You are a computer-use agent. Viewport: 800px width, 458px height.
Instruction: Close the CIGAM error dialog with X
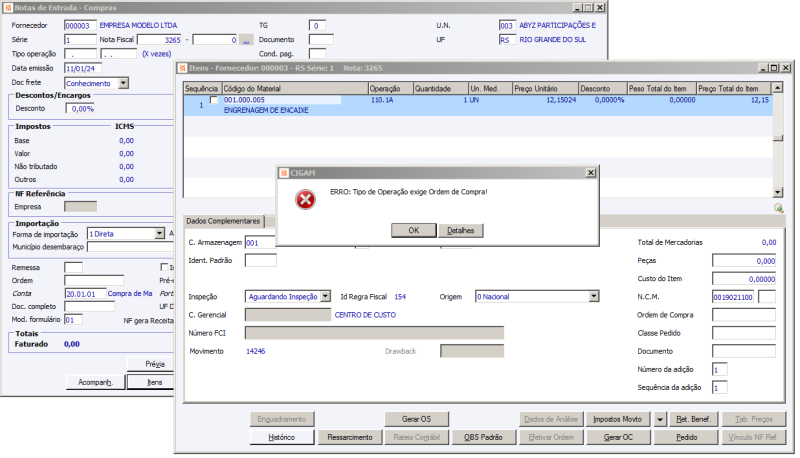pyautogui.click(x=590, y=173)
